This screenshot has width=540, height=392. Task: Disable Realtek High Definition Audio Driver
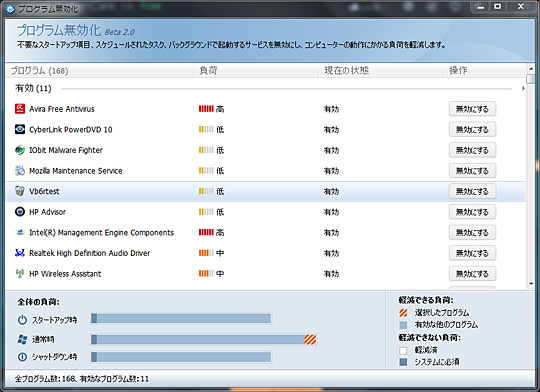coord(472,253)
